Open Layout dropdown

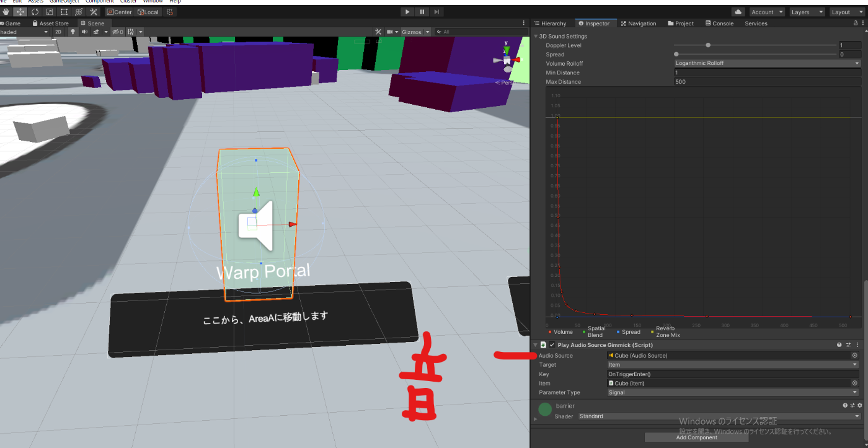tap(846, 12)
